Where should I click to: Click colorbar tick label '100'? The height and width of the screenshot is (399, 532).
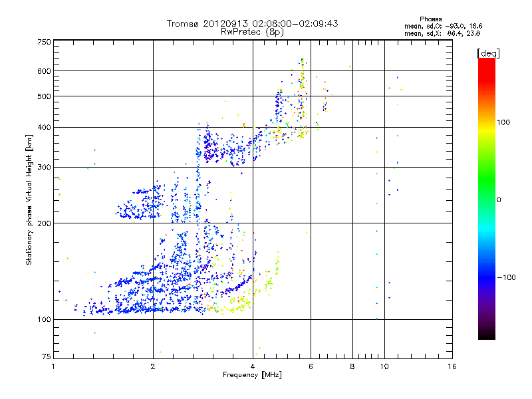click(503, 122)
